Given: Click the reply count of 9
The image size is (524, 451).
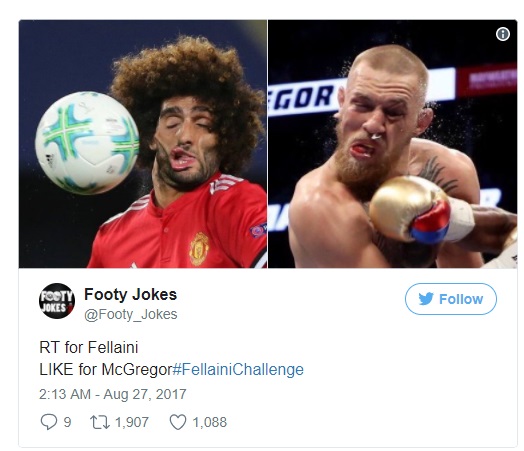Looking at the screenshot, I should [x=68, y=422].
